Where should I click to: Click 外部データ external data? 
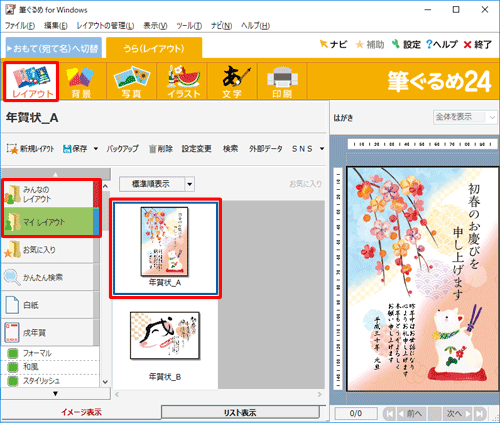click(x=266, y=149)
